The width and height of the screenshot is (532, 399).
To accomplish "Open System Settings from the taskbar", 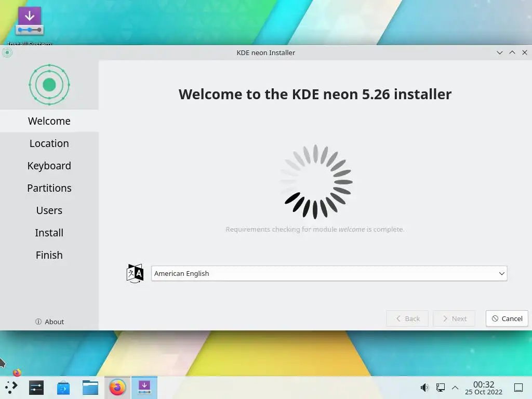I will [x=36, y=388].
